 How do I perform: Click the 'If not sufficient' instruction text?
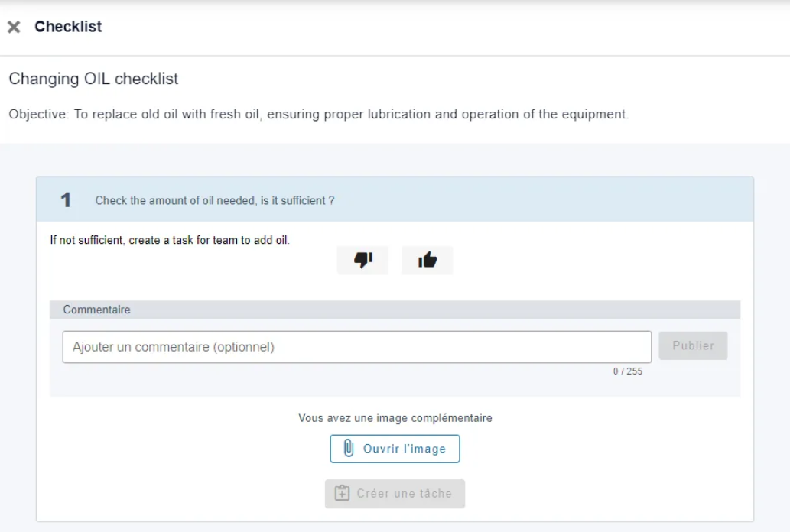[170, 240]
